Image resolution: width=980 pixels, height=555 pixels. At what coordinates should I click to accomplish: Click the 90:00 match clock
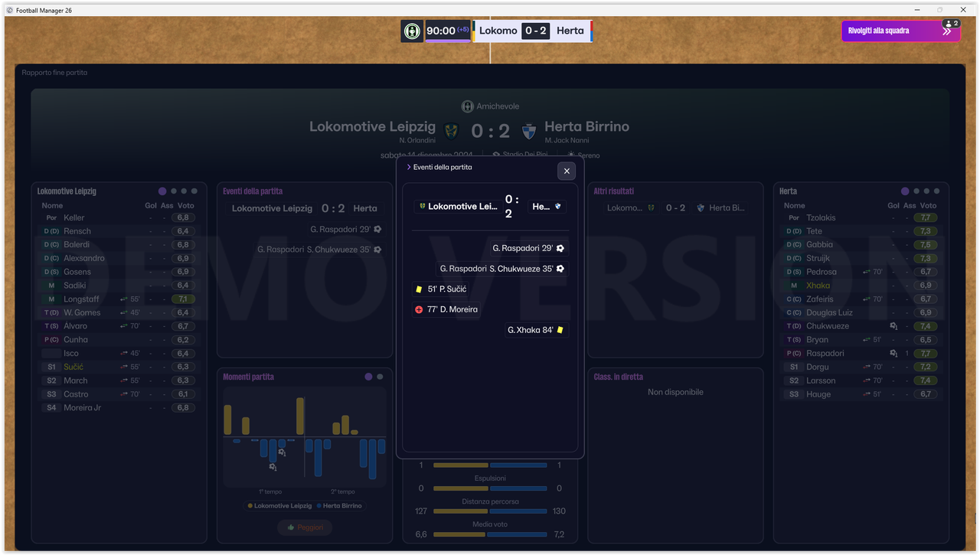click(448, 31)
